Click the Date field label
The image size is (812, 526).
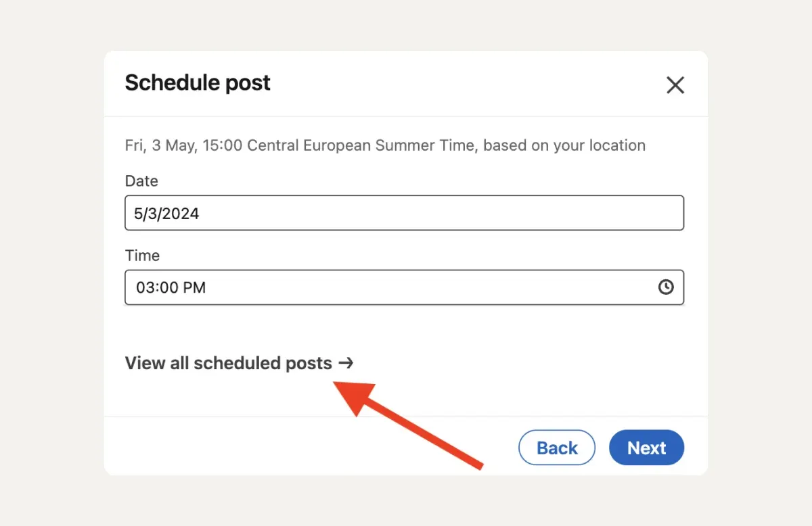[141, 181]
